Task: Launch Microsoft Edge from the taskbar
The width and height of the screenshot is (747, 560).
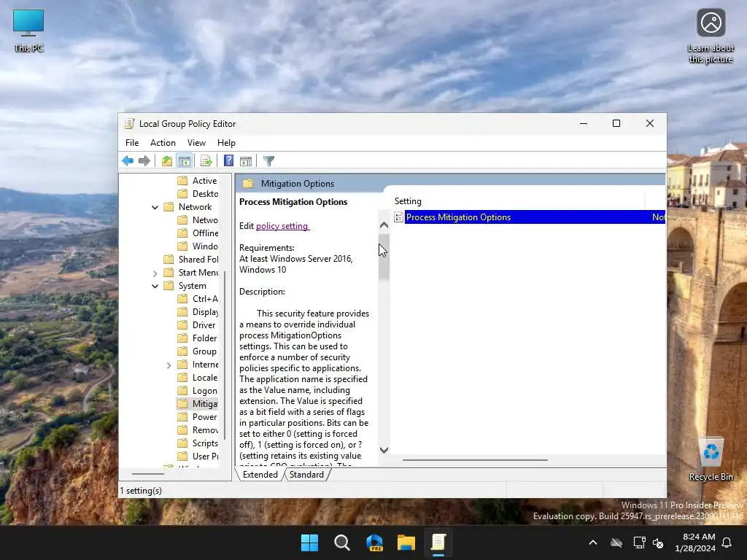Action: tap(374, 542)
